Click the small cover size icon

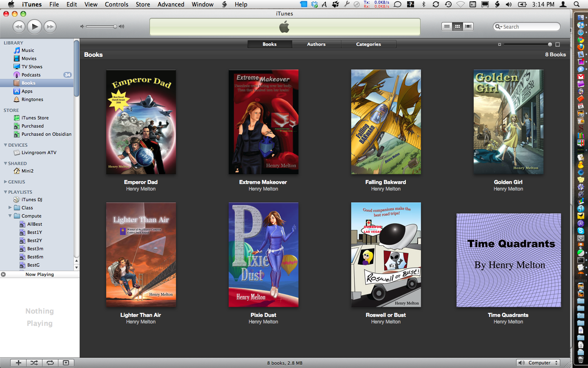(499, 44)
